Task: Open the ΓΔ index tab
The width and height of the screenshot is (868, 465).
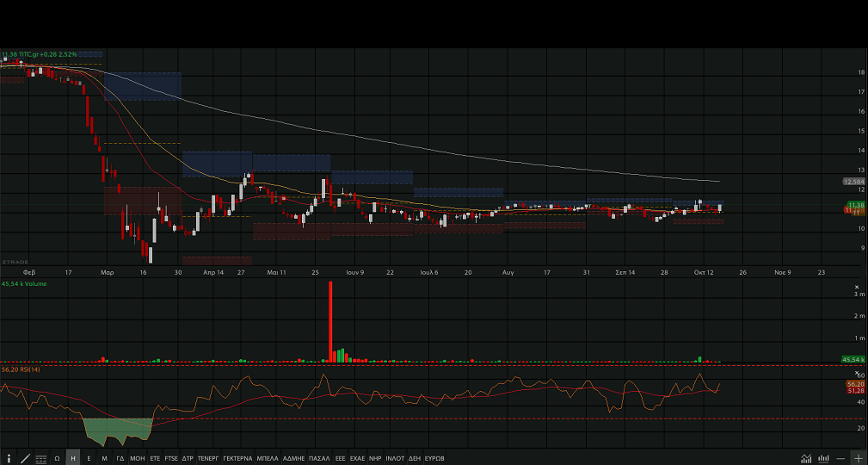Action: [x=120, y=458]
